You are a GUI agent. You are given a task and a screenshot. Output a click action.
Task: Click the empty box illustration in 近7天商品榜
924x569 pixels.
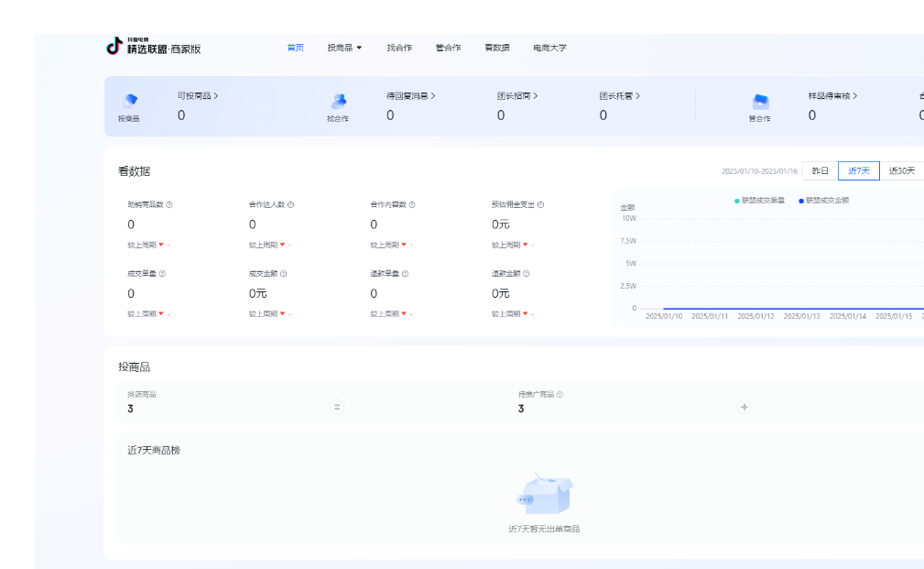pos(544,494)
